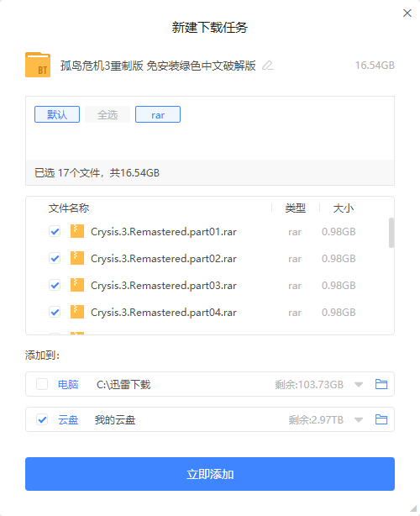
Task: Open dropdown for computer download path
Action: click(359, 384)
